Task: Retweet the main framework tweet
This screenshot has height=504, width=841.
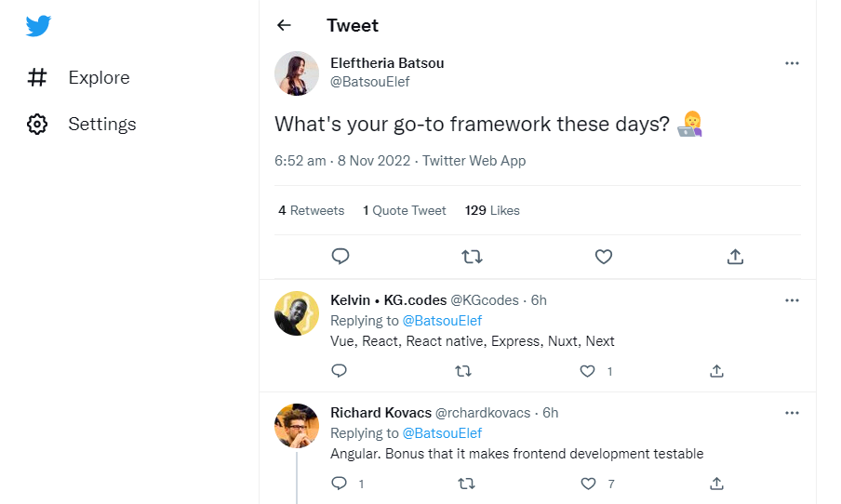Action: point(472,257)
